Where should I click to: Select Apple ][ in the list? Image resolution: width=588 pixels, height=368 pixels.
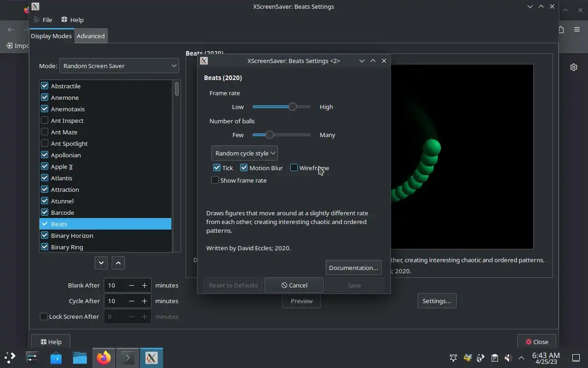click(x=105, y=167)
